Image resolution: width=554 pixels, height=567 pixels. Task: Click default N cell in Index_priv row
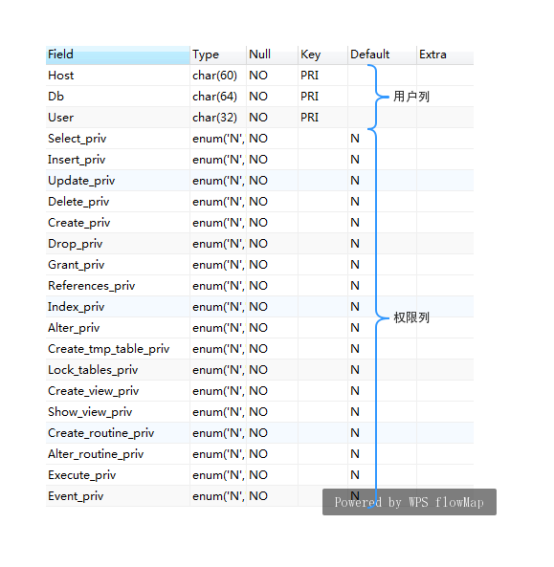coord(382,307)
